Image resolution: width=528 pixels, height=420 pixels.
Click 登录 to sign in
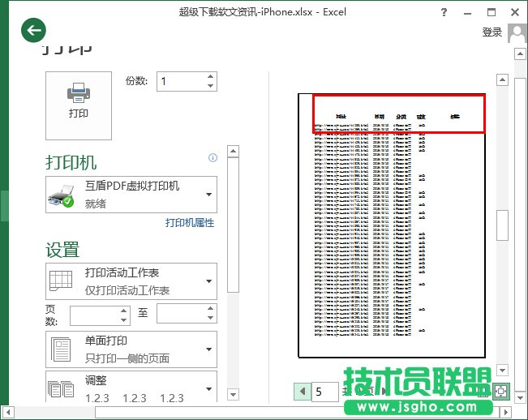tap(492, 32)
